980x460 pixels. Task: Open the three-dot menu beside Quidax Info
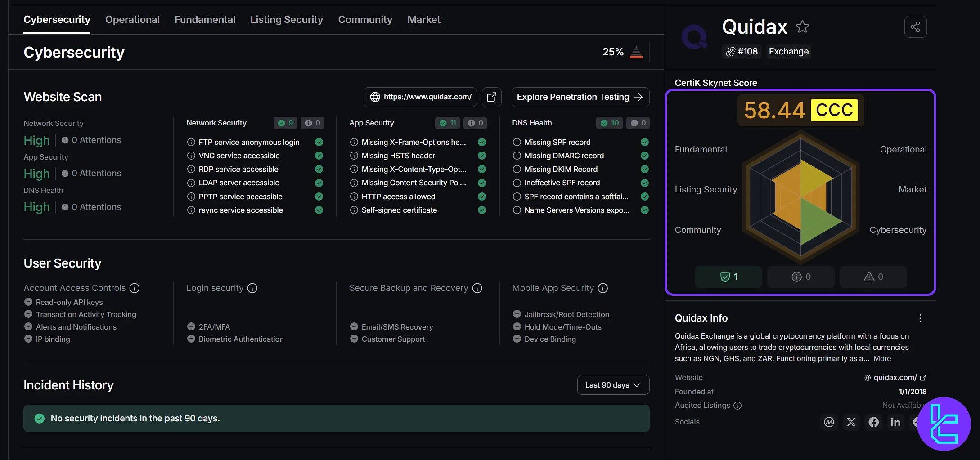click(920, 318)
